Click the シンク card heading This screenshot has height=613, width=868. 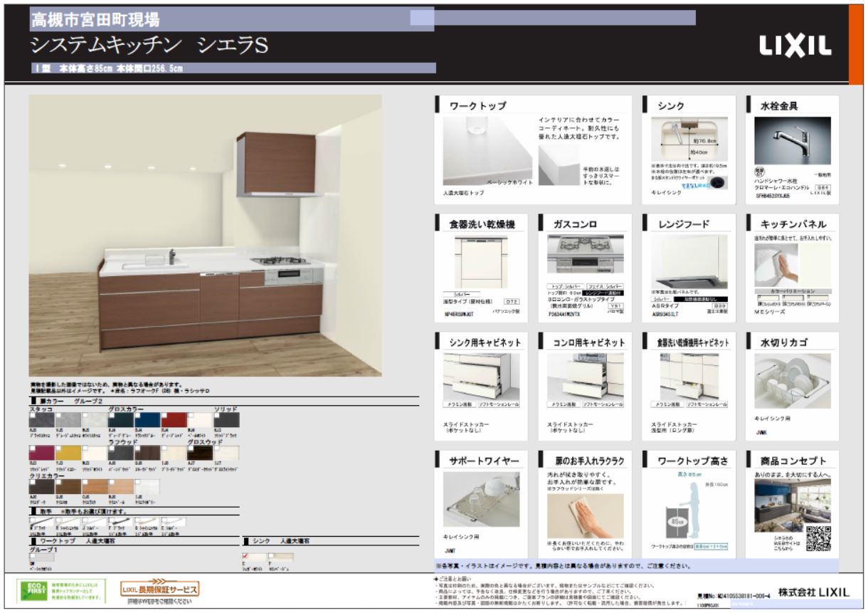click(x=671, y=106)
